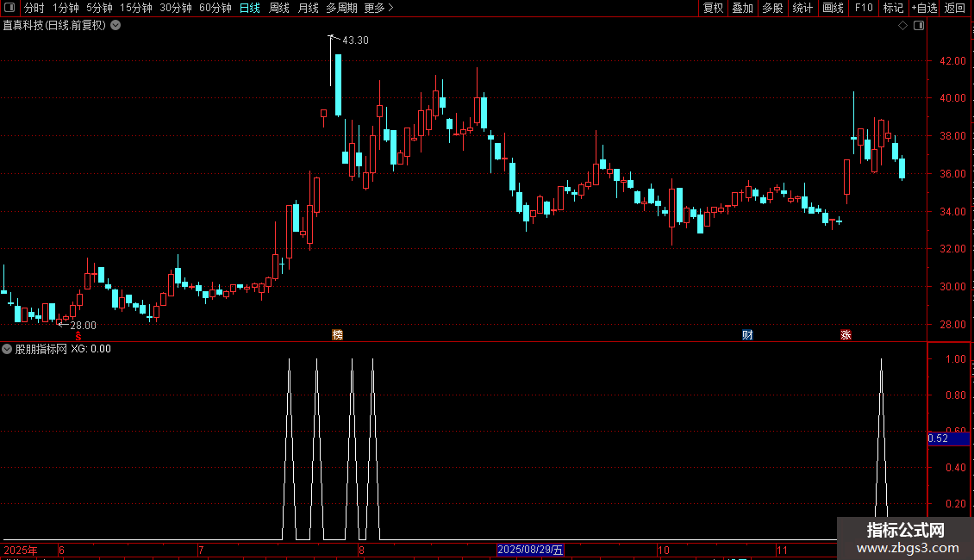Click the 2025/08/29/五 date label
This screenshot has width=974, height=560.
point(530,550)
